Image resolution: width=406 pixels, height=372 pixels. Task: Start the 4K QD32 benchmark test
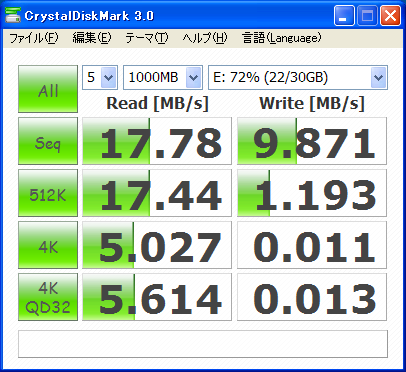[x=48, y=297]
